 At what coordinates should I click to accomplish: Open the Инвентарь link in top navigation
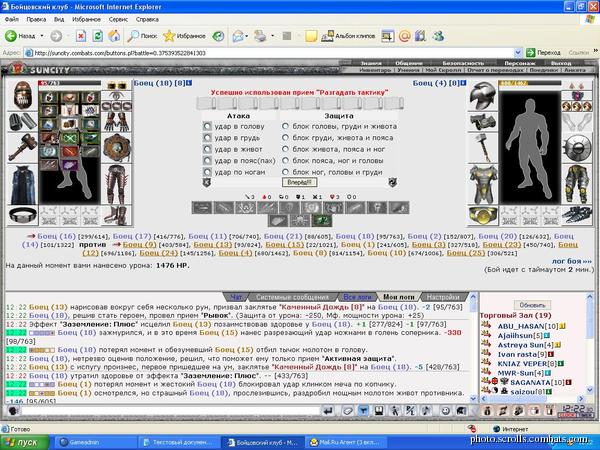coord(375,70)
